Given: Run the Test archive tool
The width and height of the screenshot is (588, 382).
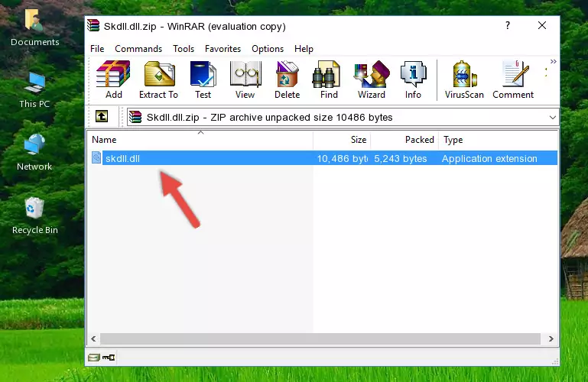Looking at the screenshot, I should tap(203, 79).
